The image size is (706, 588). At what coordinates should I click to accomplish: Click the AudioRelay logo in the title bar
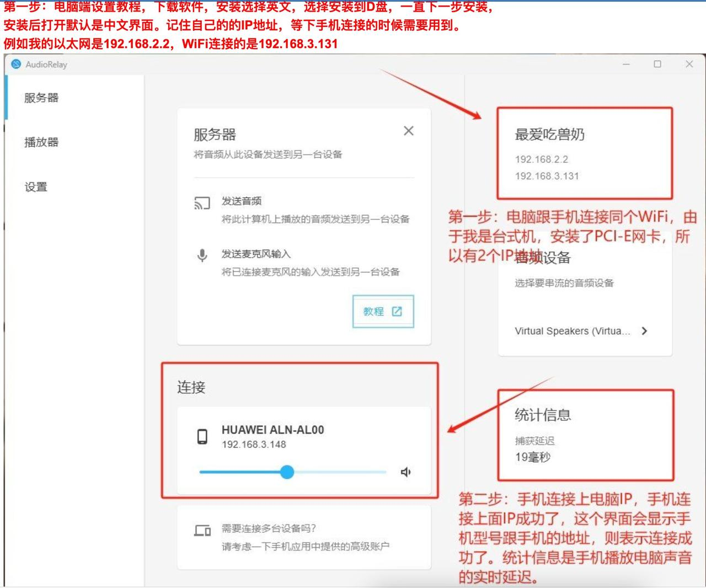[x=17, y=65]
